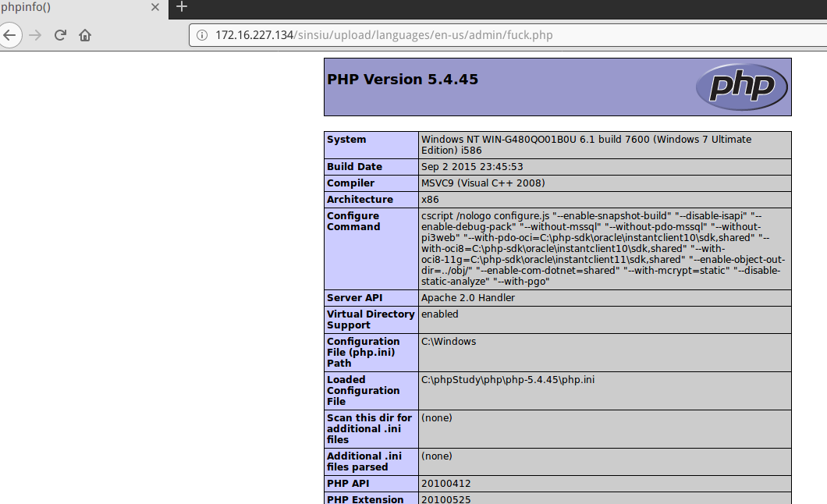Reload the phpinfo page
This screenshot has width=827, height=504.
60,35
